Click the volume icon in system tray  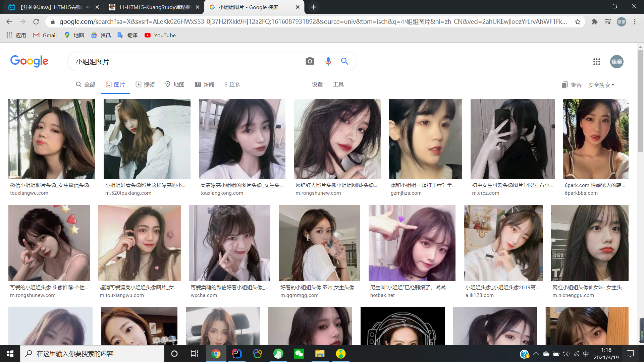click(x=566, y=354)
